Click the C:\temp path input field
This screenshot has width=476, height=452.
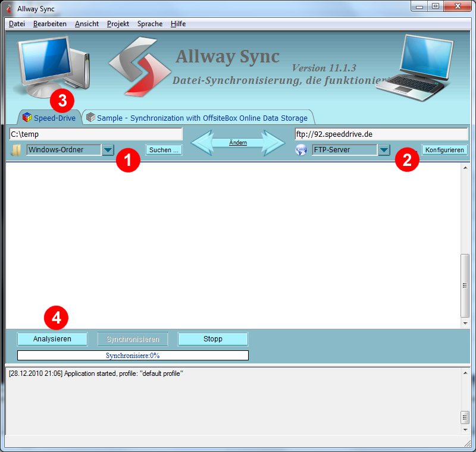(x=95, y=134)
